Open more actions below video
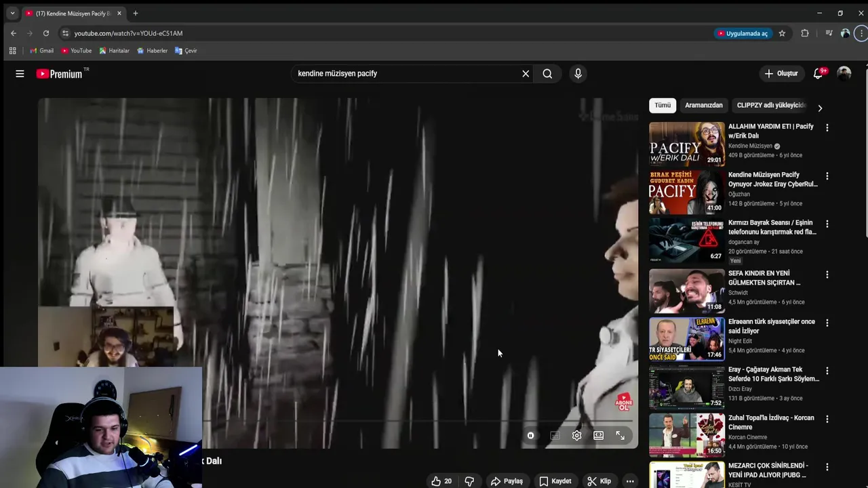 click(630, 481)
